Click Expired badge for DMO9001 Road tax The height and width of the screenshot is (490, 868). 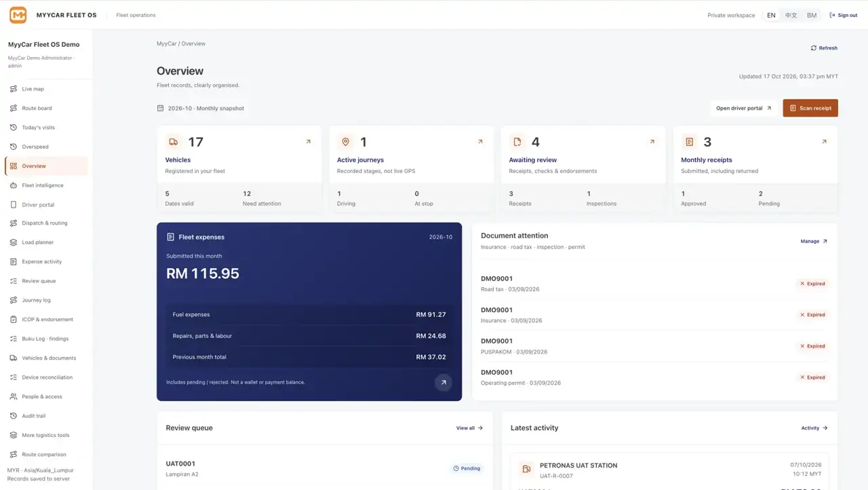tap(812, 284)
